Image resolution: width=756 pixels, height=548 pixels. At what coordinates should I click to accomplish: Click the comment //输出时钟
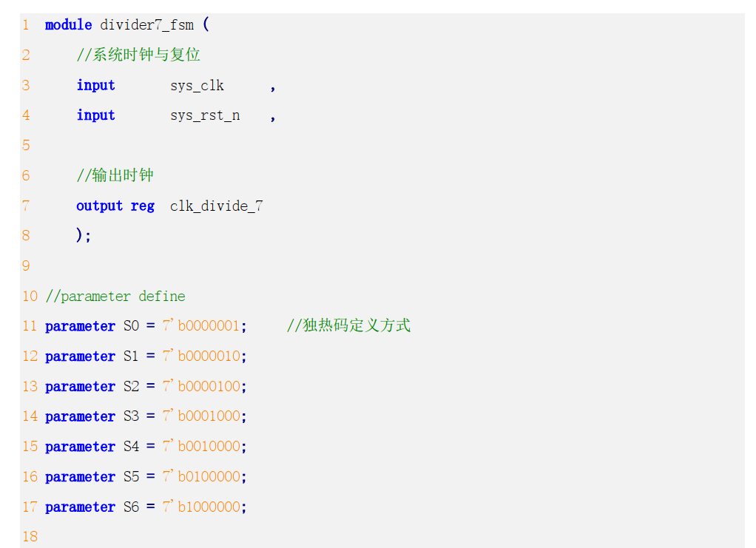coord(115,175)
